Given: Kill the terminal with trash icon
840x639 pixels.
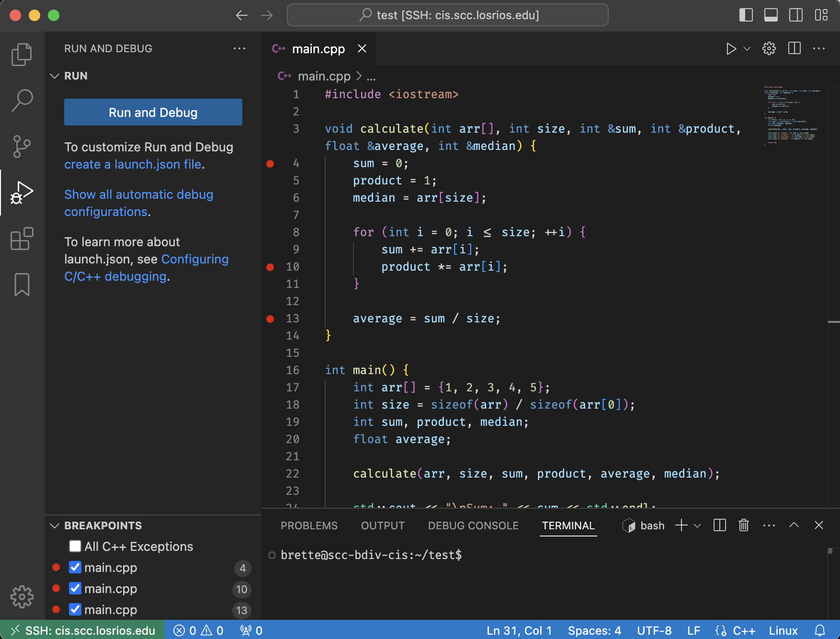Looking at the screenshot, I should pyautogui.click(x=743, y=525).
